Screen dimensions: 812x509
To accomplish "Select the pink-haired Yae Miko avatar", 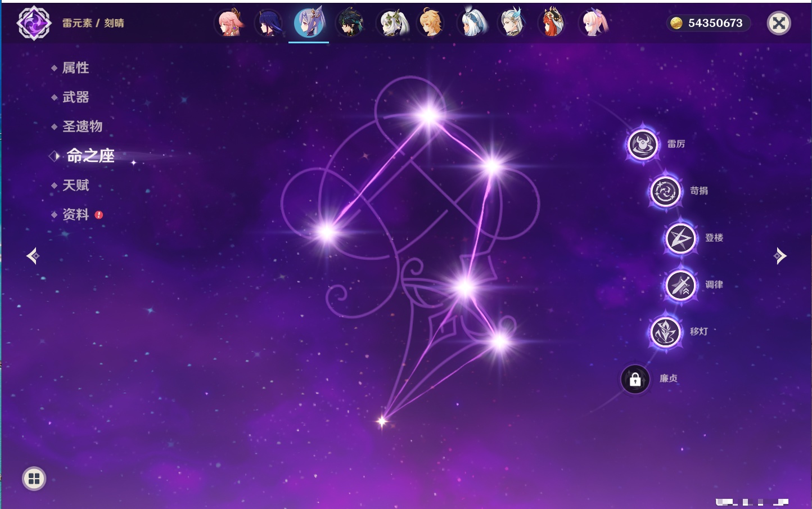I will point(229,23).
